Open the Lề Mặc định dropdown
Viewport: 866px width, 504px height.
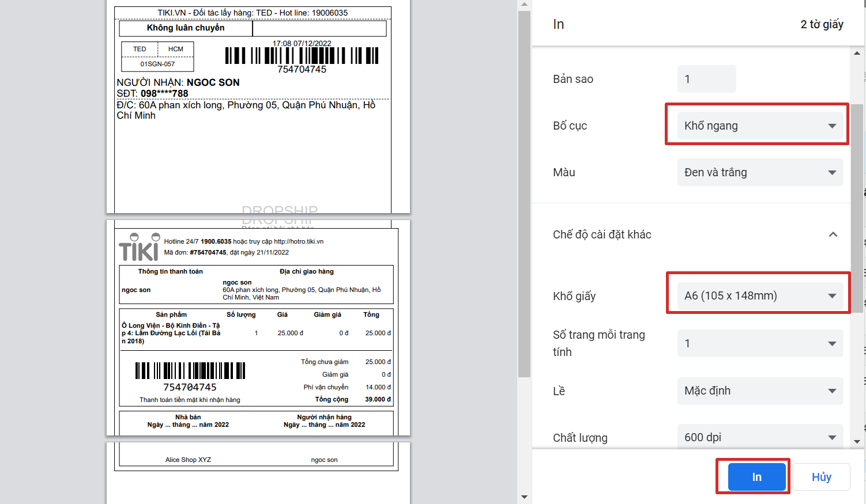pyautogui.click(x=760, y=391)
